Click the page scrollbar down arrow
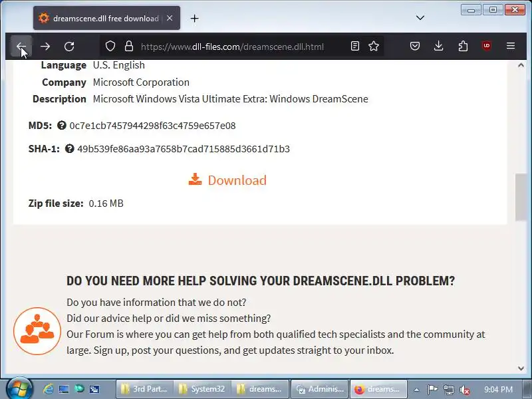The height and width of the screenshot is (399, 532). pos(521,368)
